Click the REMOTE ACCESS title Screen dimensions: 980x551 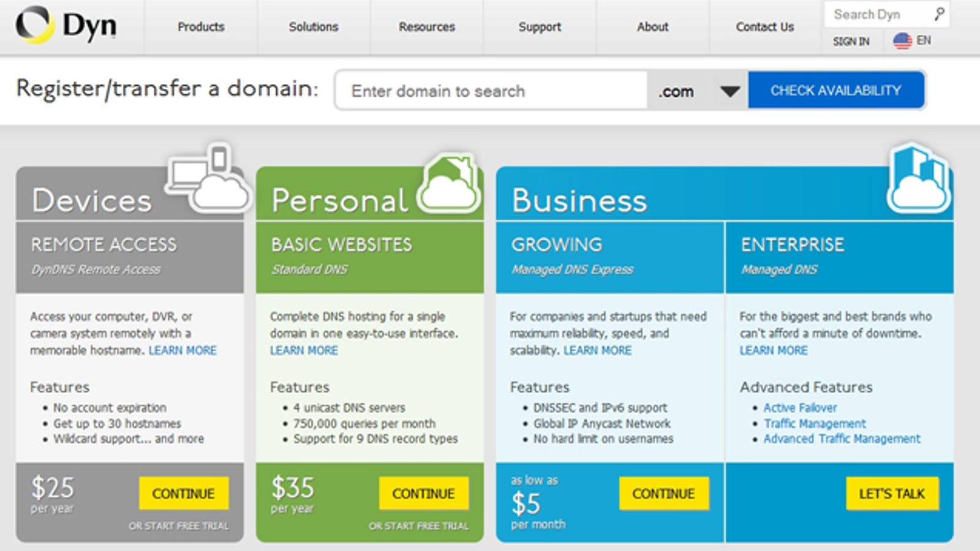click(x=104, y=245)
